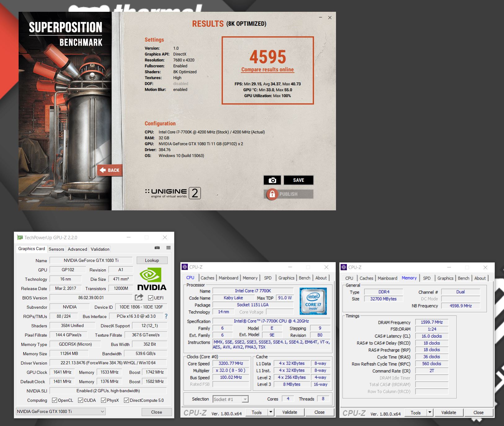Click the locked PUBLISH button

click(x=289, y=194)
